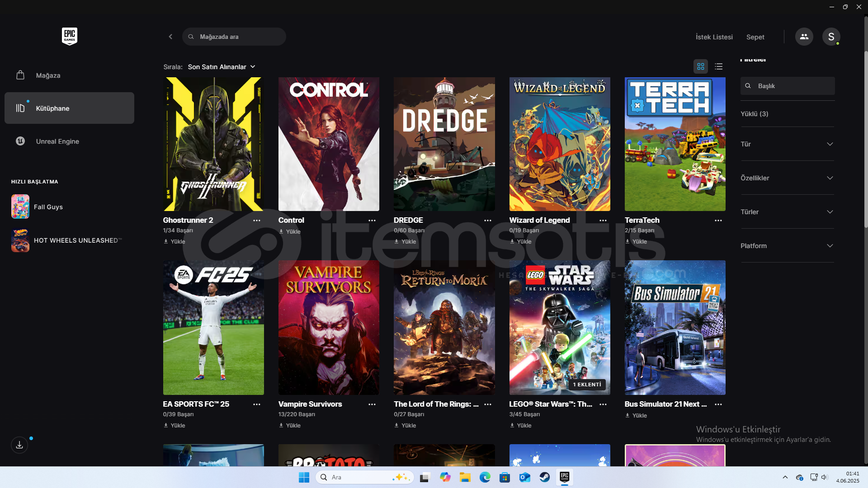Click the Epic Games logo icon
The width and height of the screenshot is (868, 488).
coord(69,36)
